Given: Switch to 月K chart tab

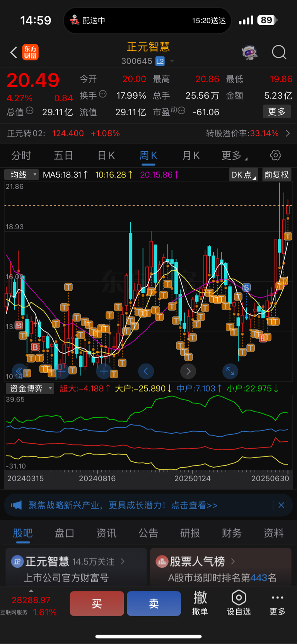Looking at the screenshot, I should point(191,155).
